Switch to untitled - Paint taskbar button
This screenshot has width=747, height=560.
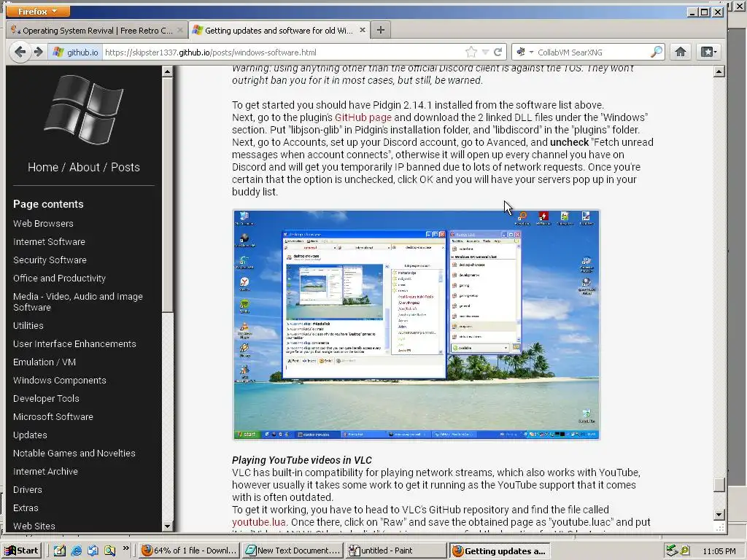click(x=395, y=551)
